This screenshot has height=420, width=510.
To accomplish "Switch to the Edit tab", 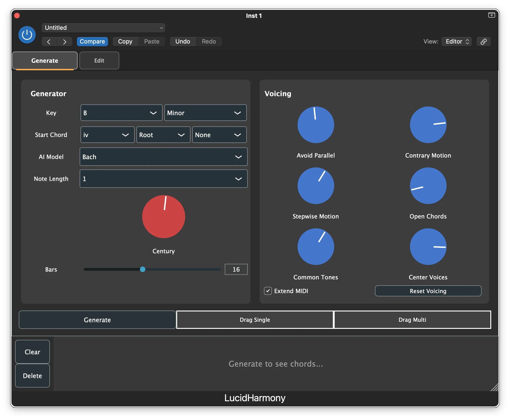I will (99, 60).
